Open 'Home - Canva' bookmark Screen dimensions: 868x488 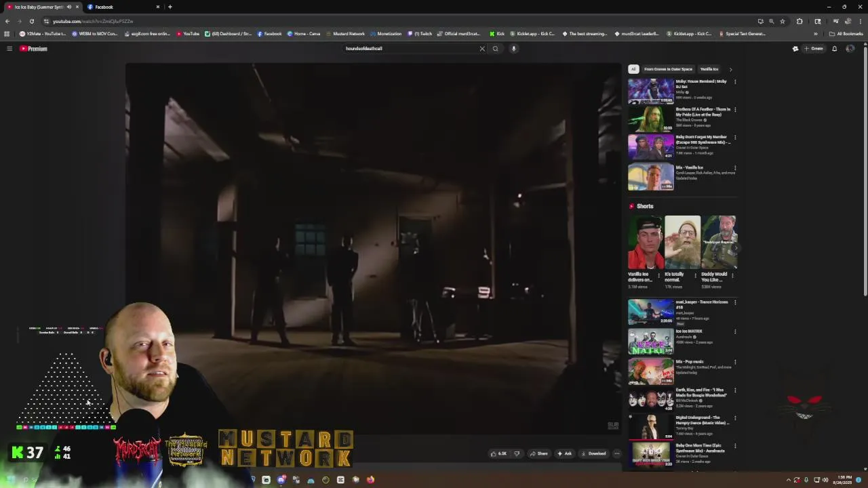click(x=304, y=34)
